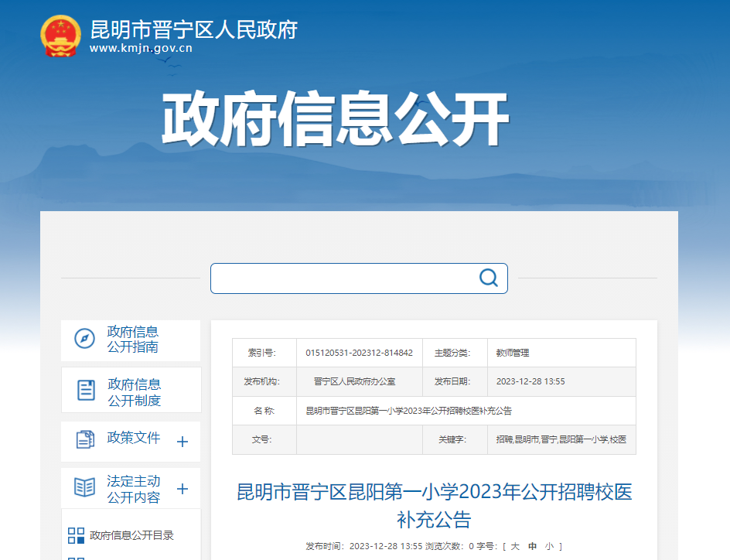Click the 名称 row announcement title cell
Viewport: 730px width, 560px height.
point(466,411)
